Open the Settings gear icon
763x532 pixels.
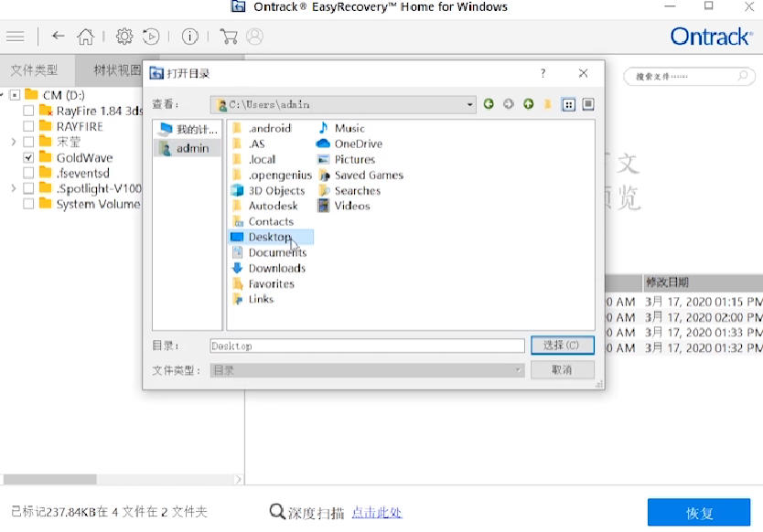point(124,37)
